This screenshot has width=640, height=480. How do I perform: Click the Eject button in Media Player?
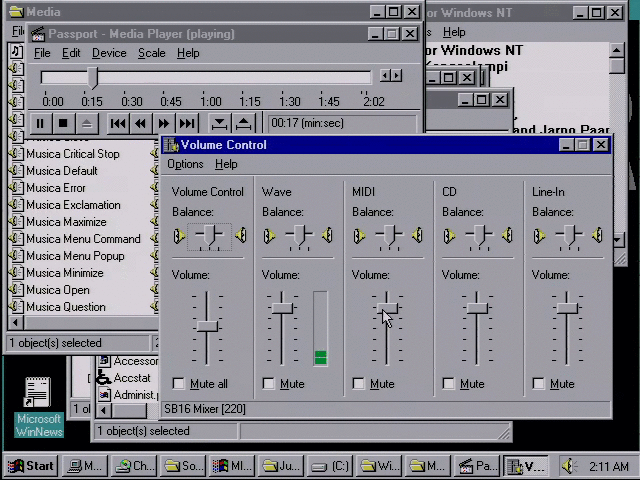coord(87,123)
